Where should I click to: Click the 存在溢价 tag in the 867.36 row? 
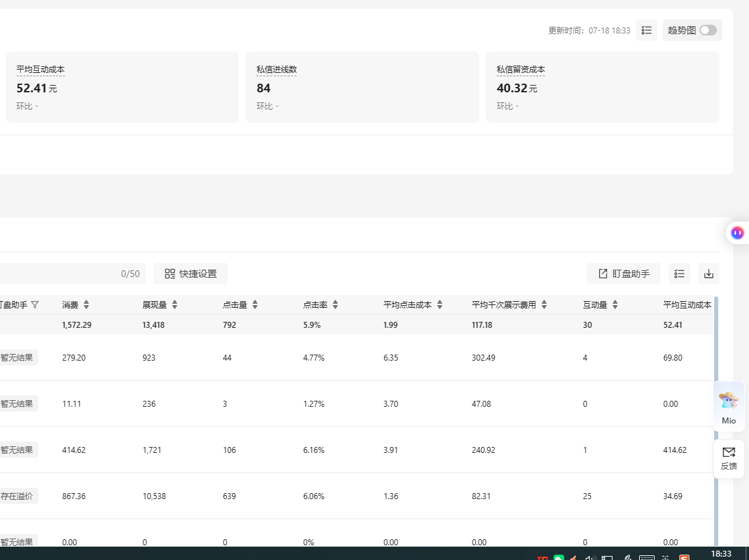pyautogui.click(x=18, y=496)
